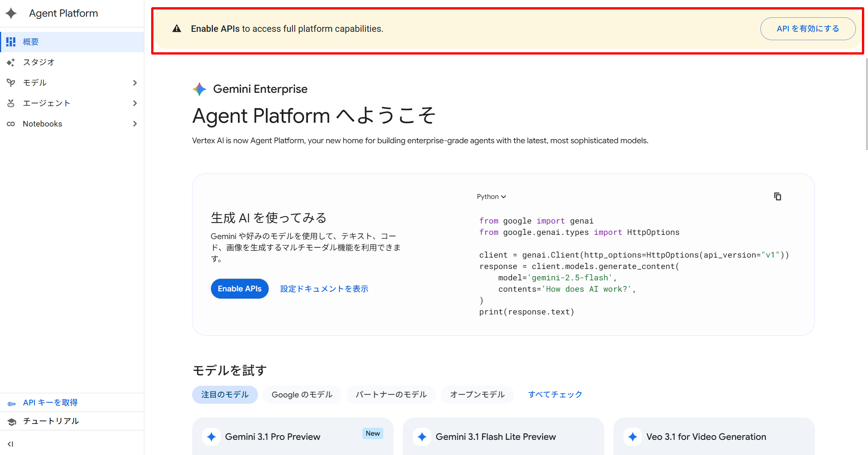868x455 pixels.
Task: Click API を有効にする banner button
Action: (x=807, y=29)
